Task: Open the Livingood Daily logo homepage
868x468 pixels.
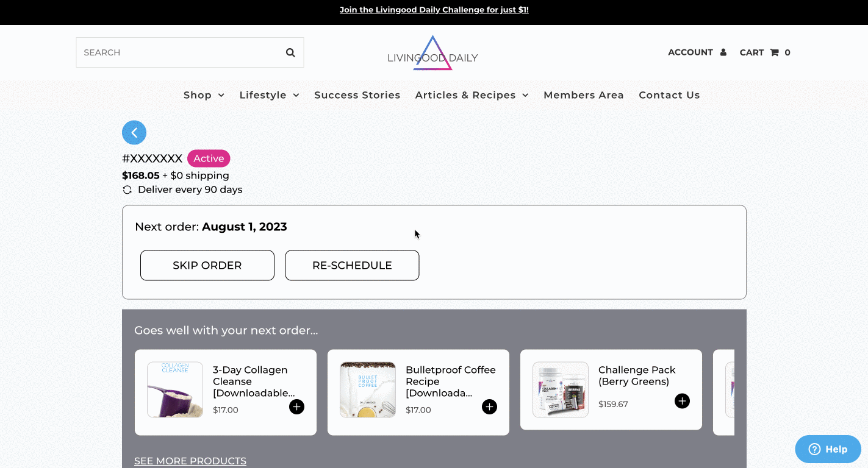Action: coord(432,53)
